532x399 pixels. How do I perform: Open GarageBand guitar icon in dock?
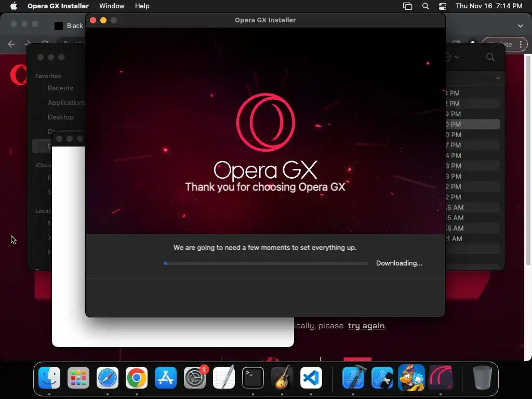tap(282, 378)
